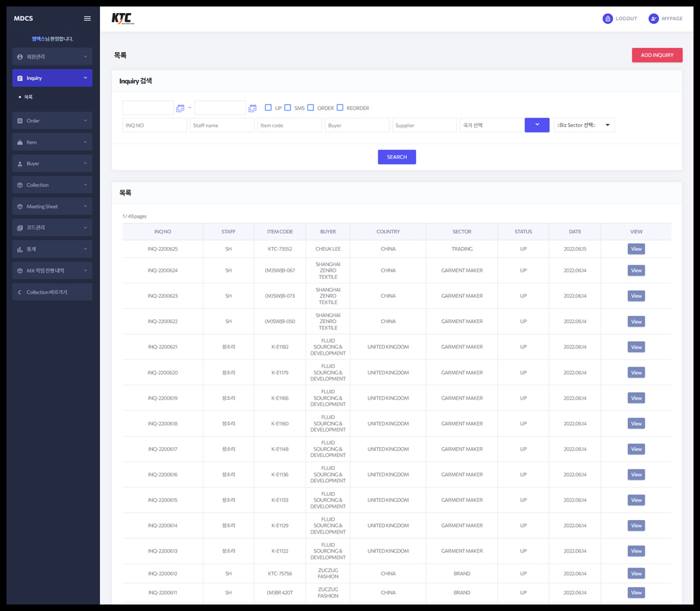
Task: Toggle the hamburger menu icon beside MDCS
Action: tap(87, 18)
